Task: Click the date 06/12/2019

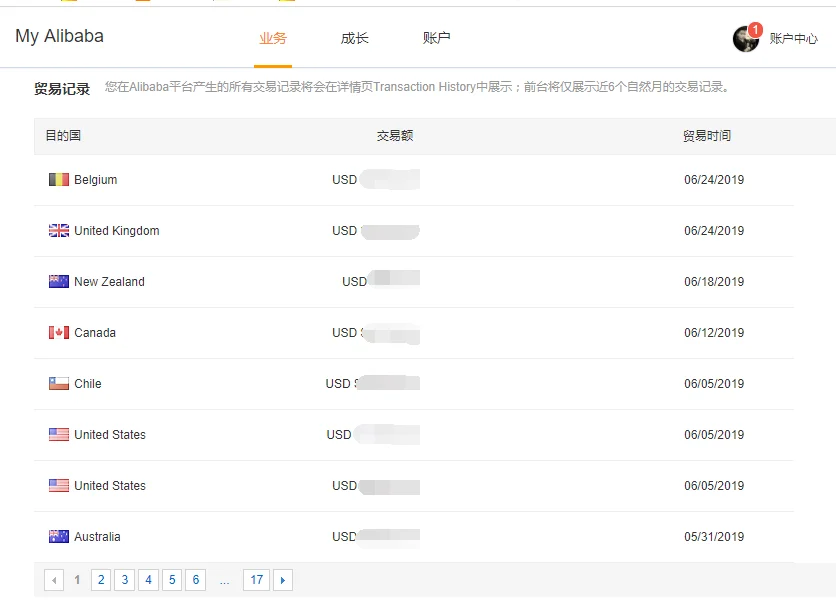Action: click(714, 333)
